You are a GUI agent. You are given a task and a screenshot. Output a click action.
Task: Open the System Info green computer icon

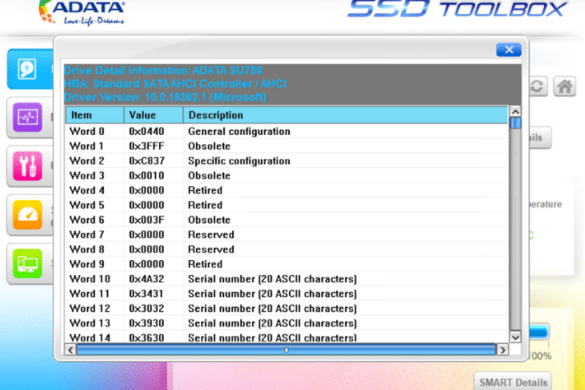[27, 263]
